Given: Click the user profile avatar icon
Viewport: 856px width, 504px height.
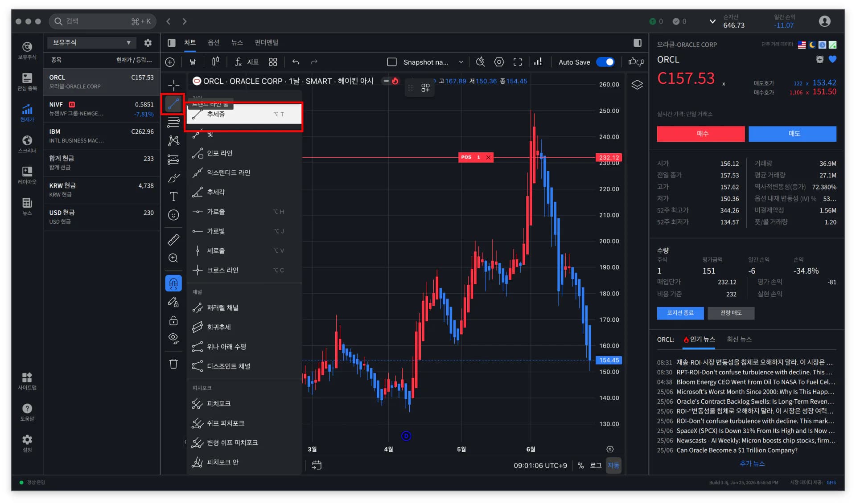Looking at the screenshot, I should tap(825, 21).
